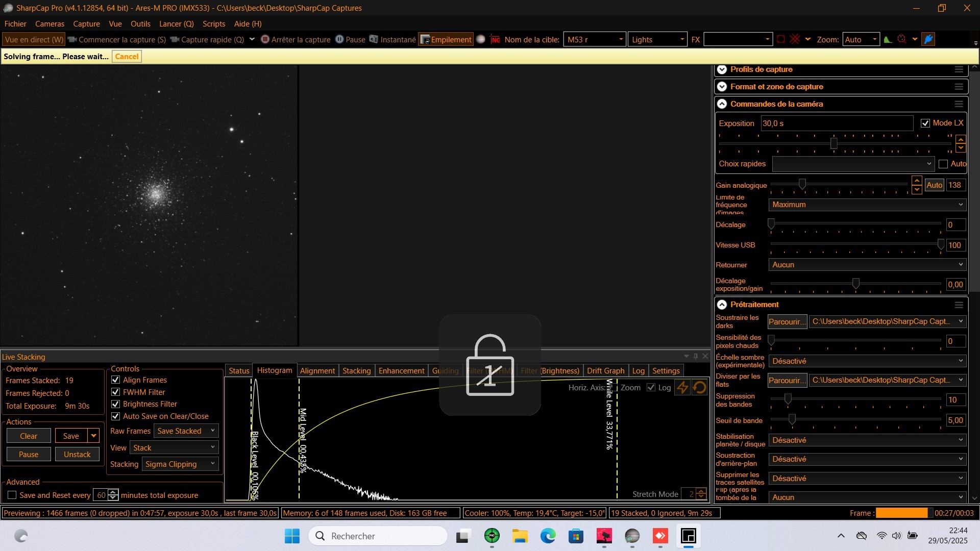Switch to the Alignment tab
Screen dimensions: 980x551
click(x=317, y=370)
